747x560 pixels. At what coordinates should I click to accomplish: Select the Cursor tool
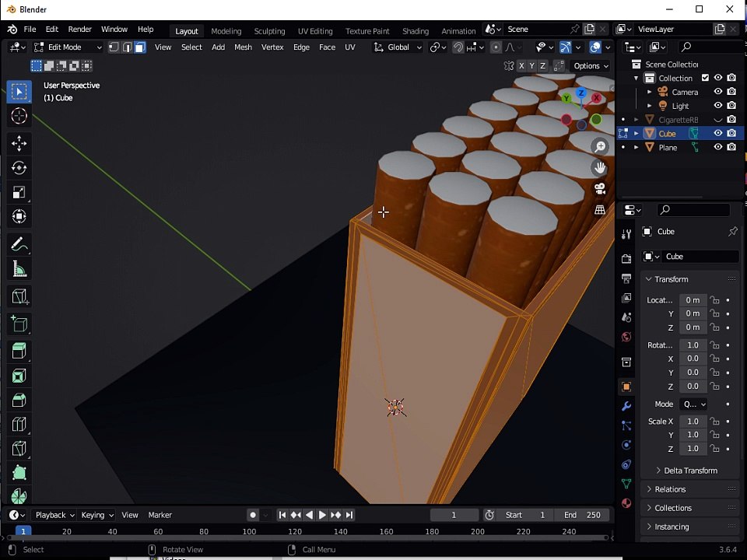point(19,116)
